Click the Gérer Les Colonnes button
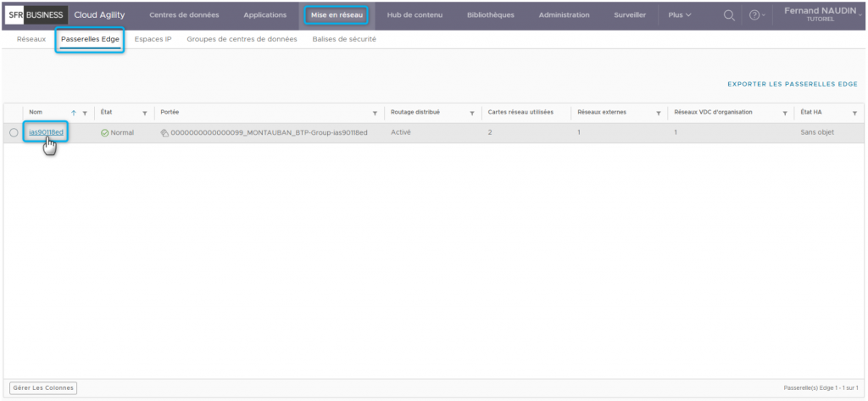 (43, 387)
